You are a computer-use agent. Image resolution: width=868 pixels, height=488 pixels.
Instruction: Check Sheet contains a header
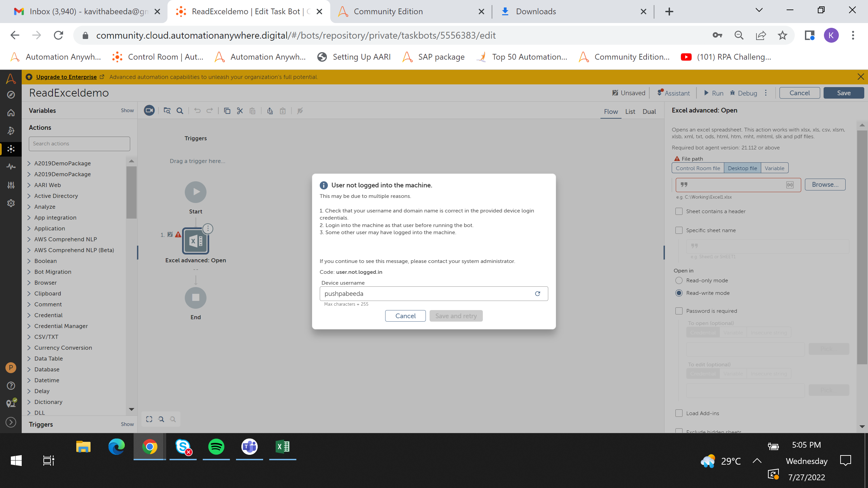[679, 211]
